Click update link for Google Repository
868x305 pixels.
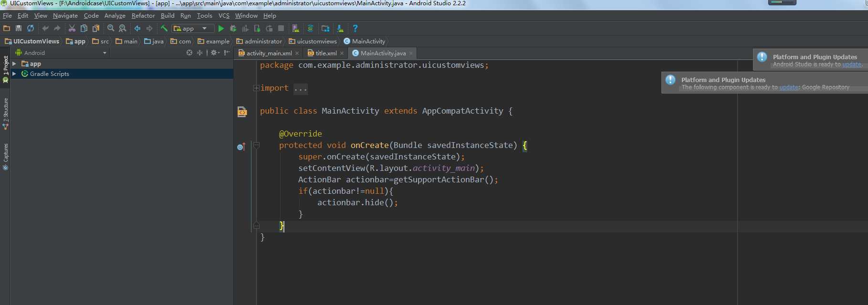pyautogui.click(x=789, y=87)
